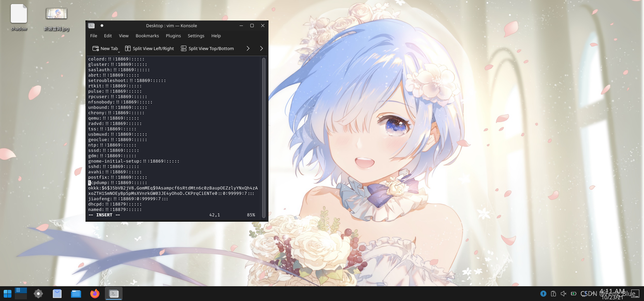Click the pin dot in Konsole title bar
The image size is (644, 301).
coord(102,26)
